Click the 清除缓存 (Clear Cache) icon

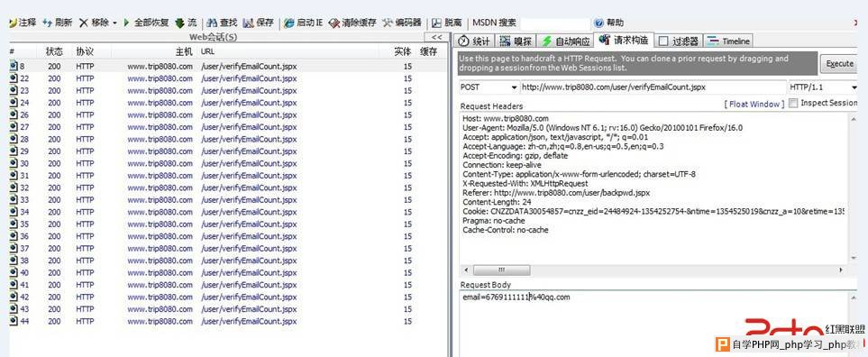(333, 23)
